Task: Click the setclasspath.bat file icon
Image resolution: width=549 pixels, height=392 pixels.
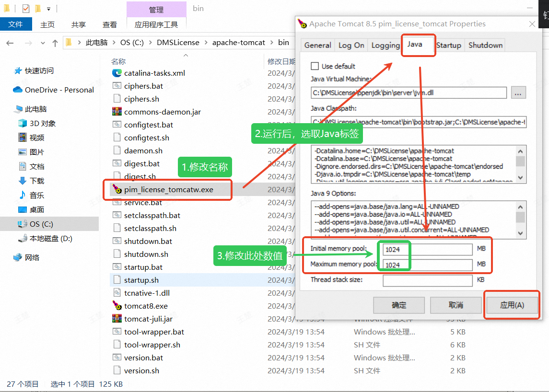Action: tap(117, 216)
